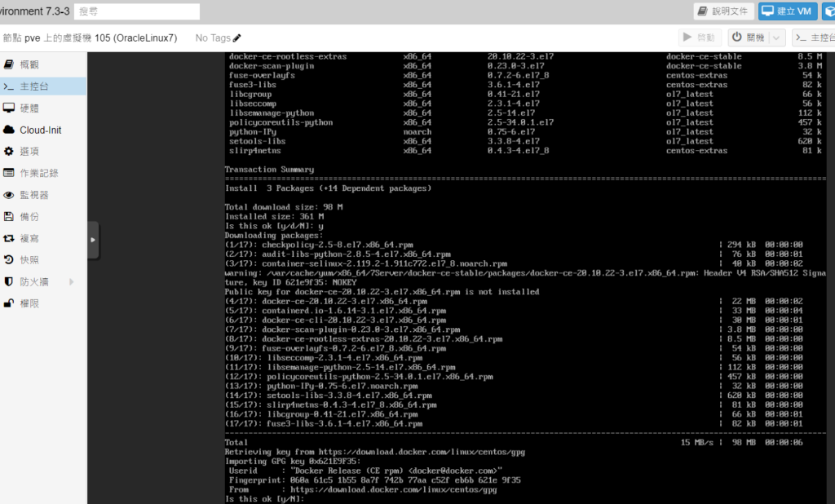Click the create container cube button
The height and width of the screenshot is (504, 835).
point(828,11)
